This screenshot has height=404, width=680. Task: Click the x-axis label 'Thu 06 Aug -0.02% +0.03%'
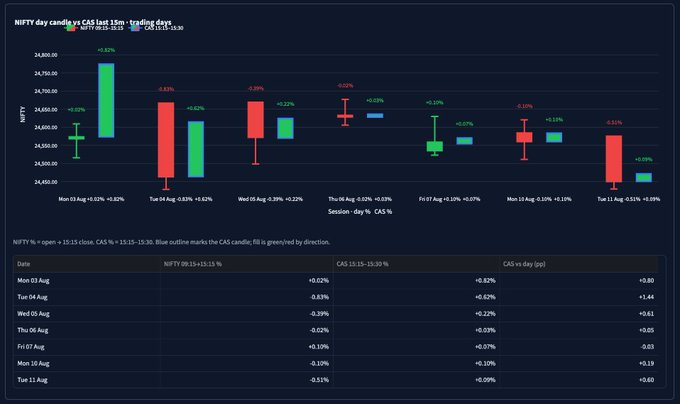coord(360,199)
